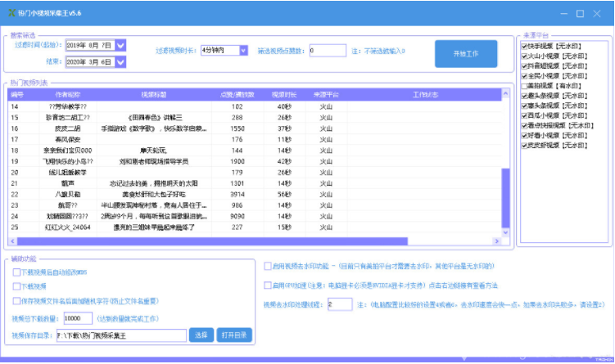Open the start date dropdown arrow
Screen dimensions: 615x364
point(121,46)
